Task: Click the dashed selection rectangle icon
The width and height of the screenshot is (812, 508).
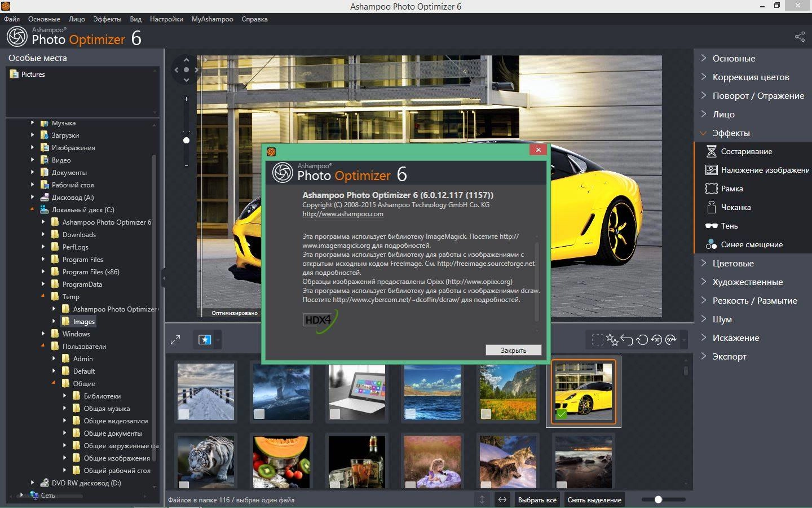Action: [x=597, y=340]
